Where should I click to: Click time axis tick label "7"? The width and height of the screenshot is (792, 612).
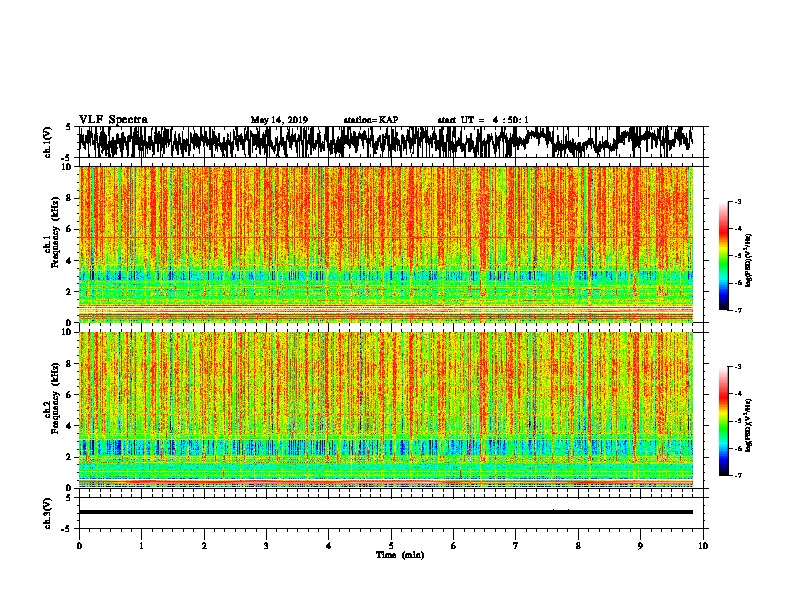tap(516, 546)
